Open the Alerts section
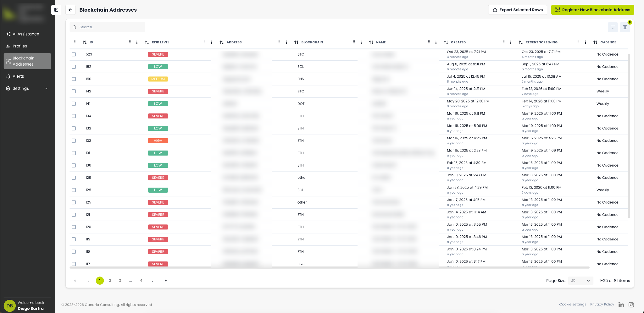 18,76
